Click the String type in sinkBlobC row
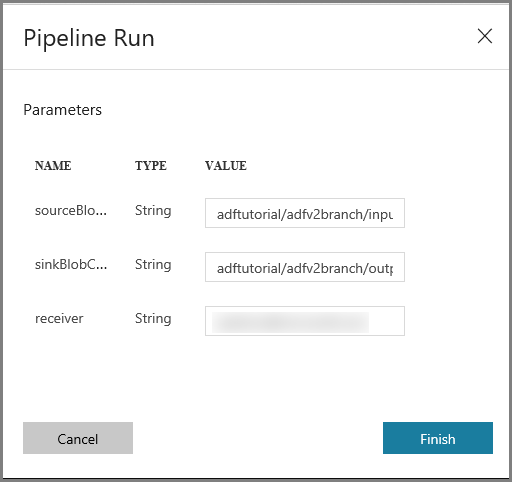The image size is (512, 482). click(x=153, y=265)
